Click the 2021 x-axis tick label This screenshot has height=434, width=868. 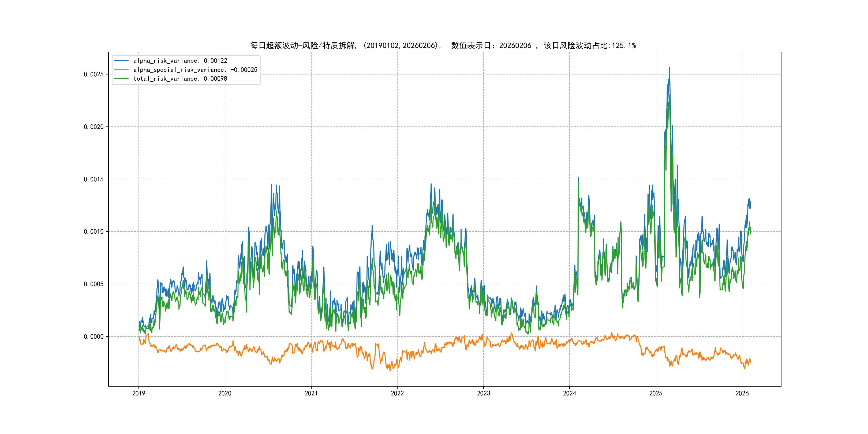coord(311,393)
